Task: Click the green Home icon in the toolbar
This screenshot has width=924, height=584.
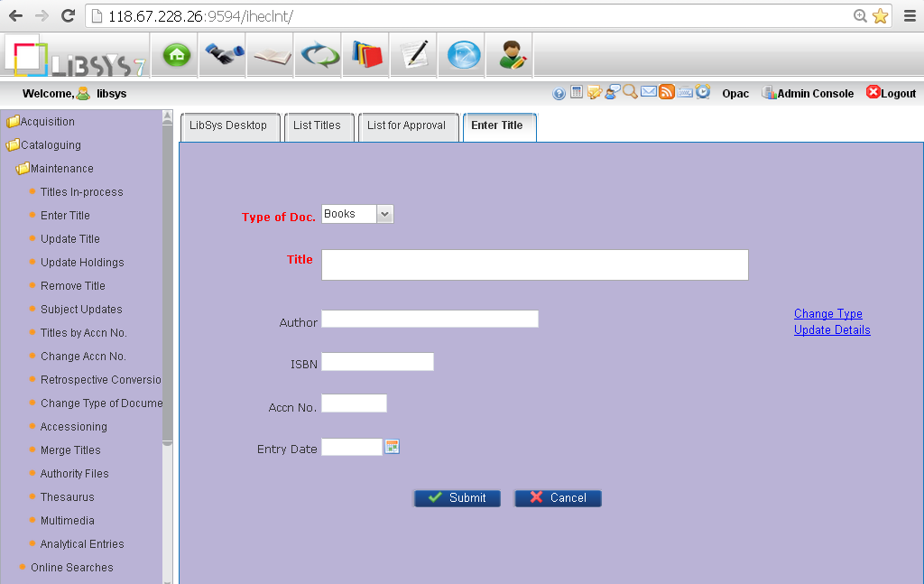Action: tap(174, 54)
